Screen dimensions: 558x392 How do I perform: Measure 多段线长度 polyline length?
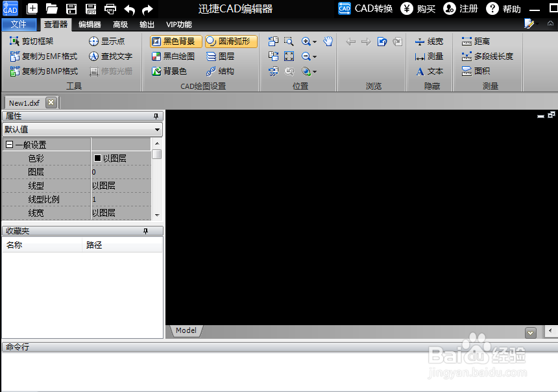pyautogui.click(x=487, y=56)
